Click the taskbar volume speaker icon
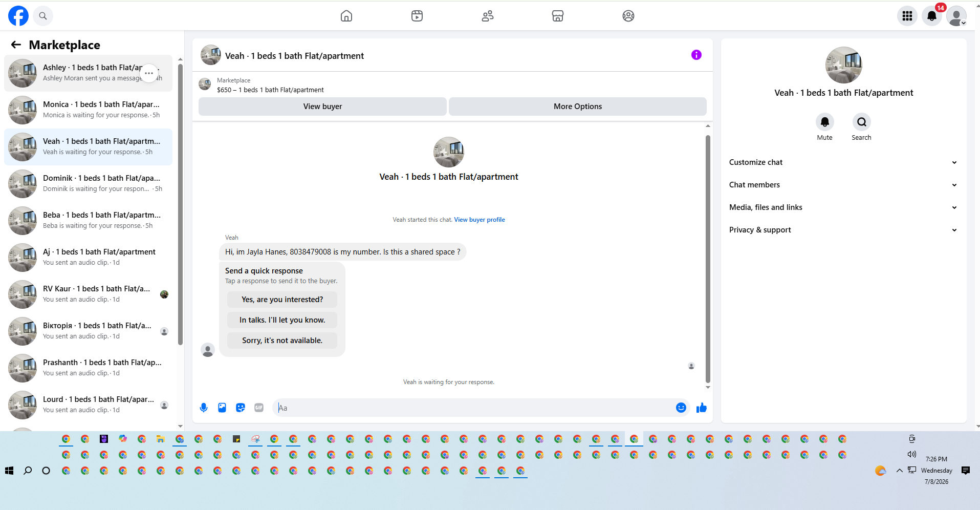The width and height of the screenshot is (980, 510). (912, 454)
